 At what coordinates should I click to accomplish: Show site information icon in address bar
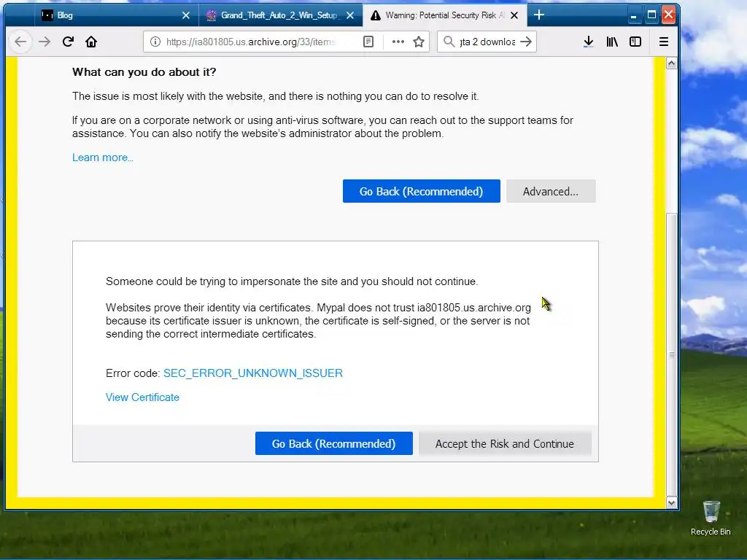[x=155, y=42]
